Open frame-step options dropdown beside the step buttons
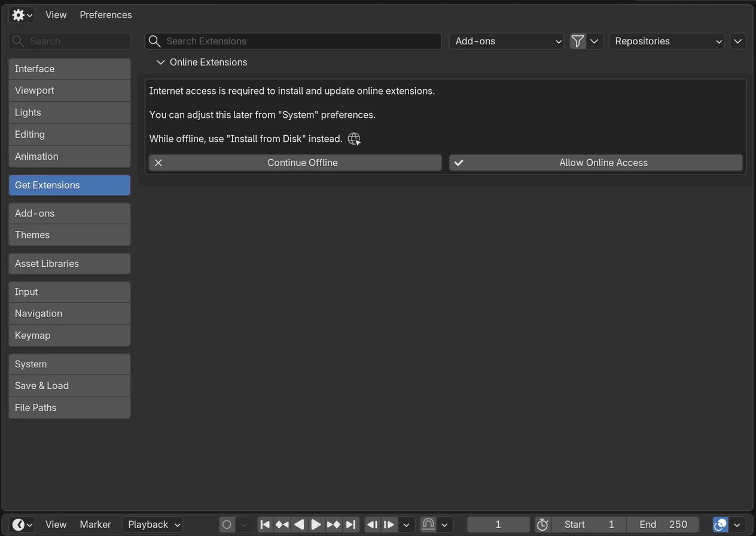 tap(406, 525)
